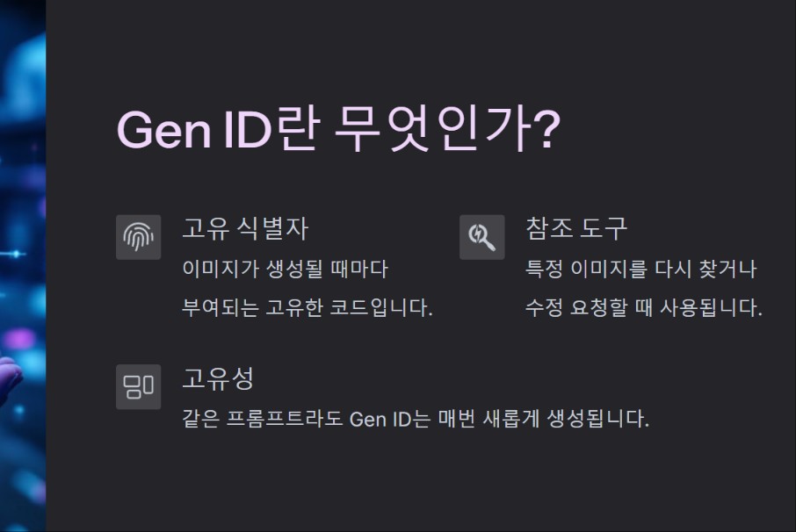The image size is (796, 532).
Task: Click the line '부여되는 고유한 코드입니다.'
Action: 307,309
